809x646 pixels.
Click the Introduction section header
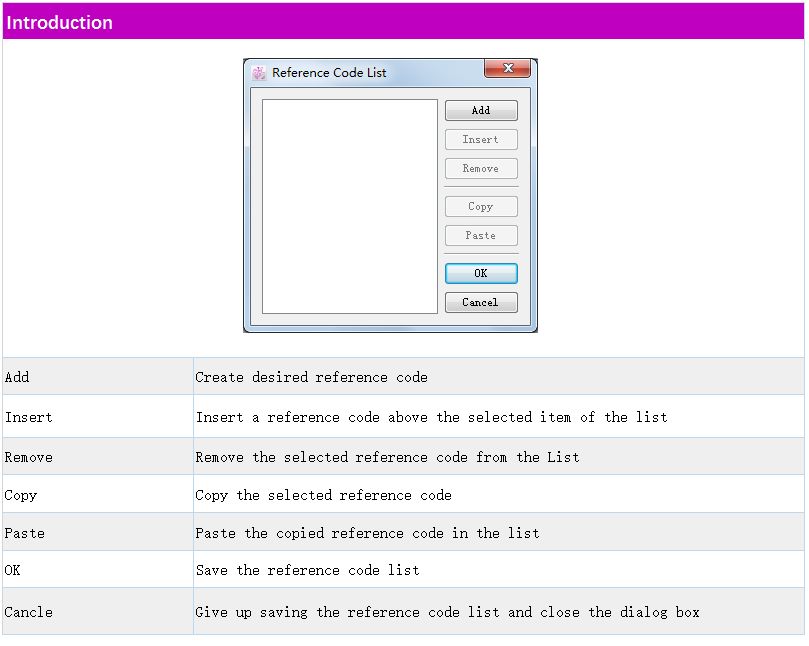click(x=60, y=22)
